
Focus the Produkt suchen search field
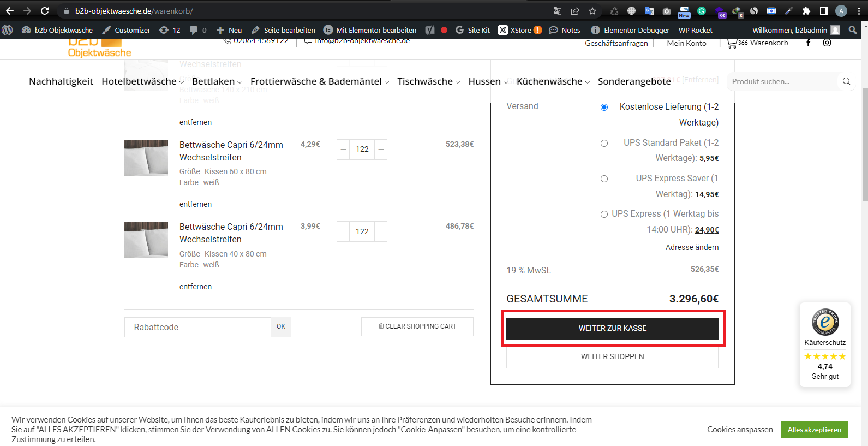pos(782,81)
